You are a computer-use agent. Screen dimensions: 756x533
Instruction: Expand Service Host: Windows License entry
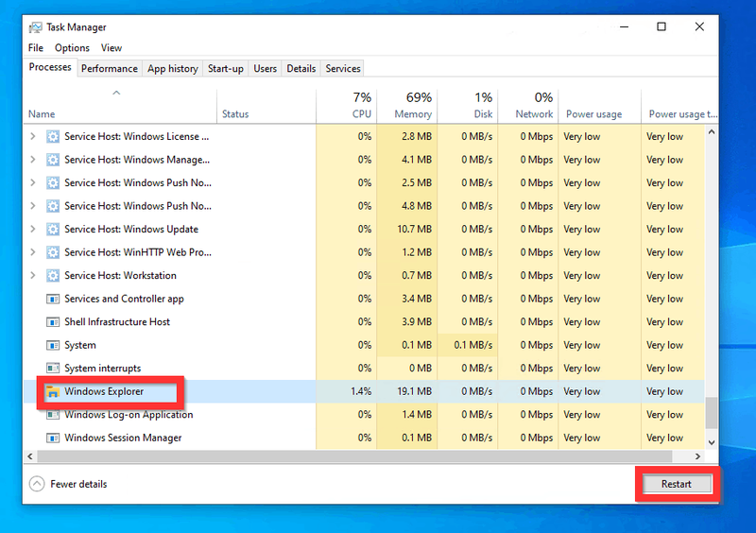pos(33,136)
